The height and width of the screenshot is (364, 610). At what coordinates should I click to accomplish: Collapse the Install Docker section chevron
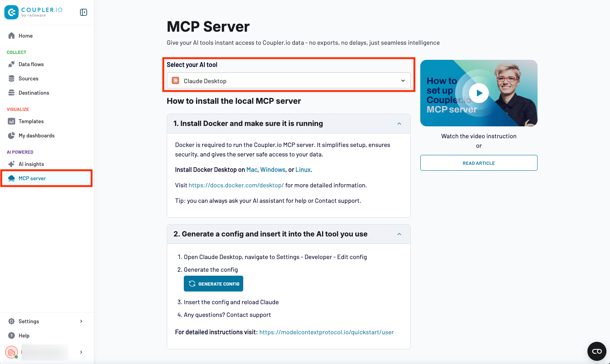399,124
